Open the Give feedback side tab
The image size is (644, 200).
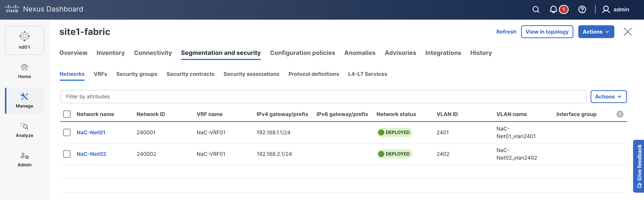[x=639, y=166]
